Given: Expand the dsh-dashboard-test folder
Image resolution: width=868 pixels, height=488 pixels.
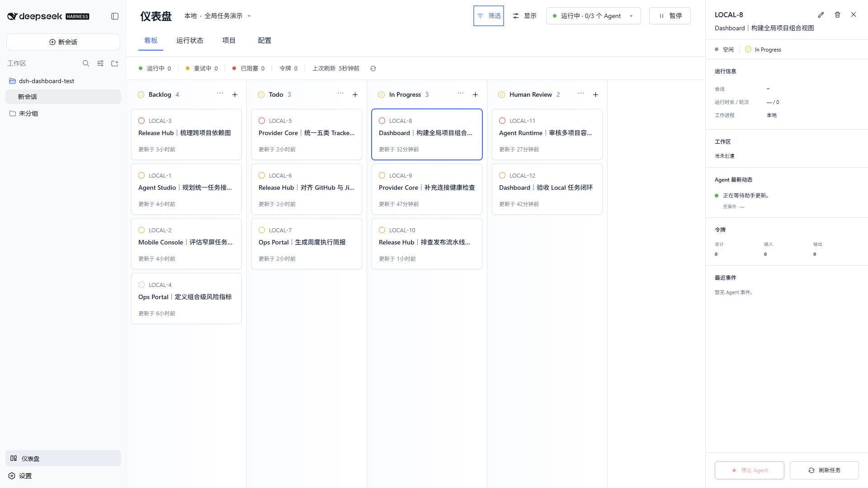Looking at the screenshot, I should pyautogui.click(x=63, y=81).
